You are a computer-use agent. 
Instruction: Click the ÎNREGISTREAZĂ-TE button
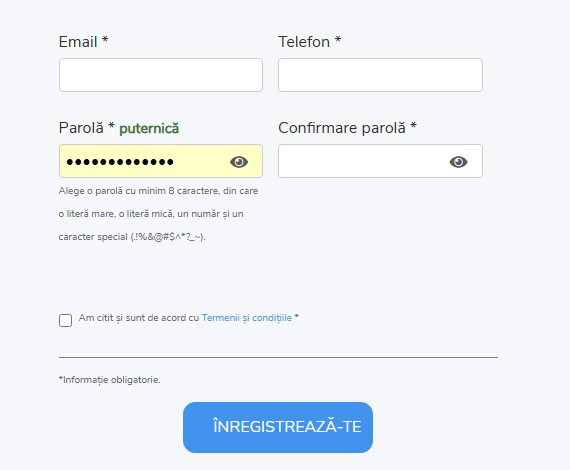click(278, 427)
